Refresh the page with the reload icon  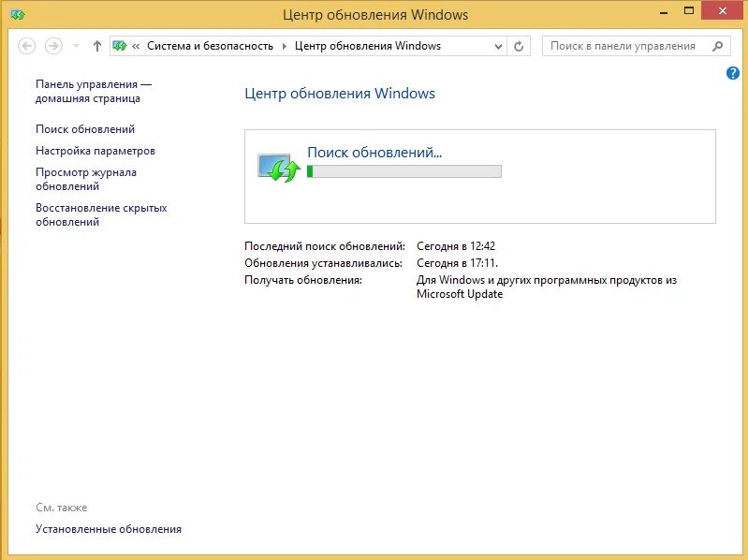(x=519, y=46)
